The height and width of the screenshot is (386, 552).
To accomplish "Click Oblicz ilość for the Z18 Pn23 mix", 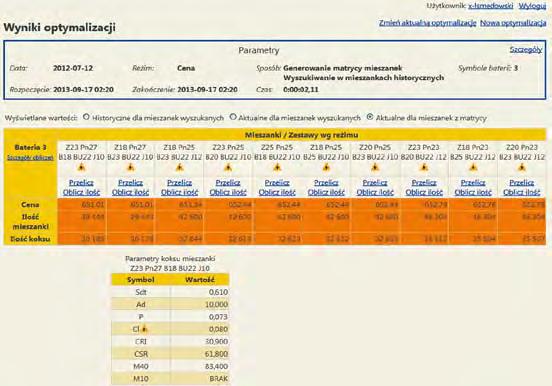I will pos(473,192).
